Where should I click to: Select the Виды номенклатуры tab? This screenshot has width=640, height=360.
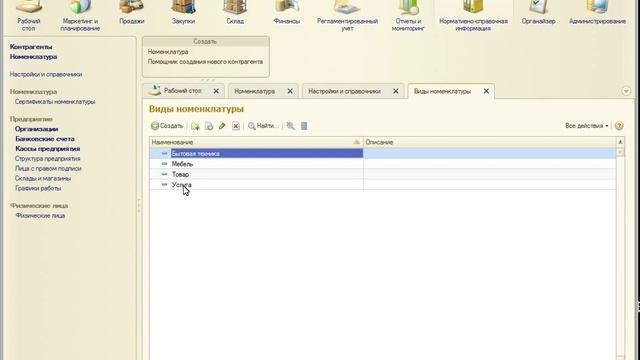tap(442, 91)
